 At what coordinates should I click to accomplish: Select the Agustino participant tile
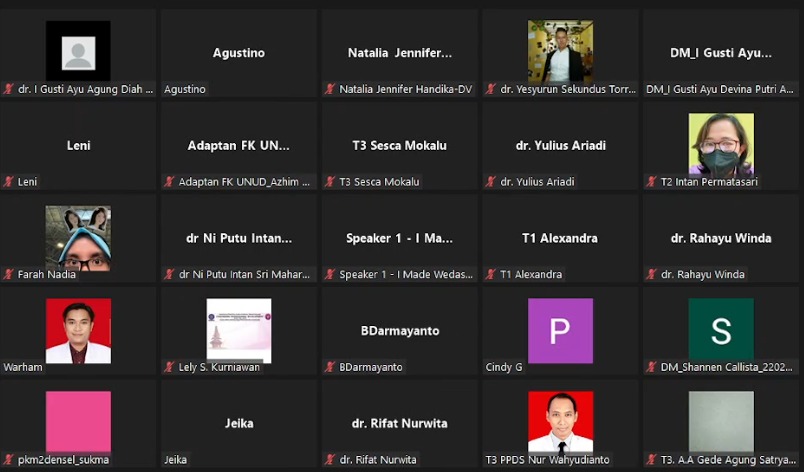click(239, 53)
